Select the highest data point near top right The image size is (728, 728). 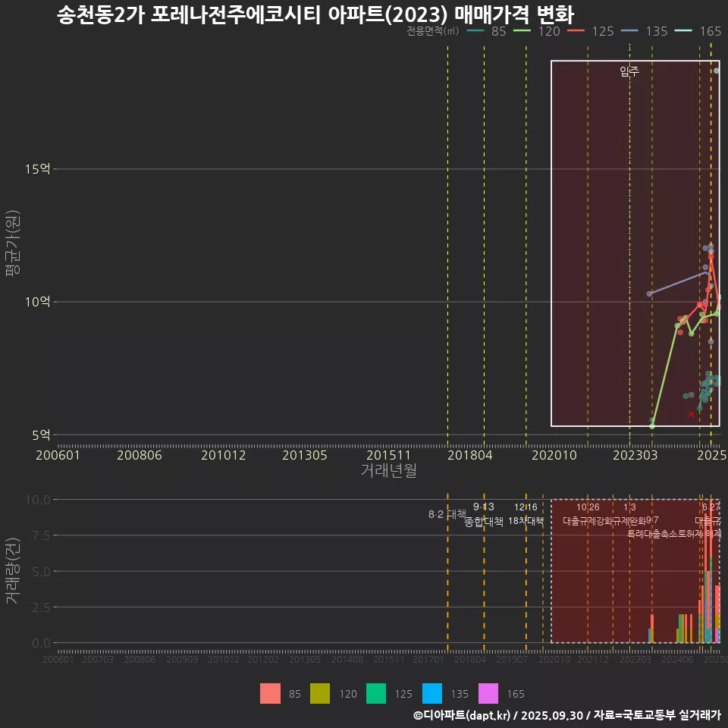pyautogui.click(x=716, y=71)
